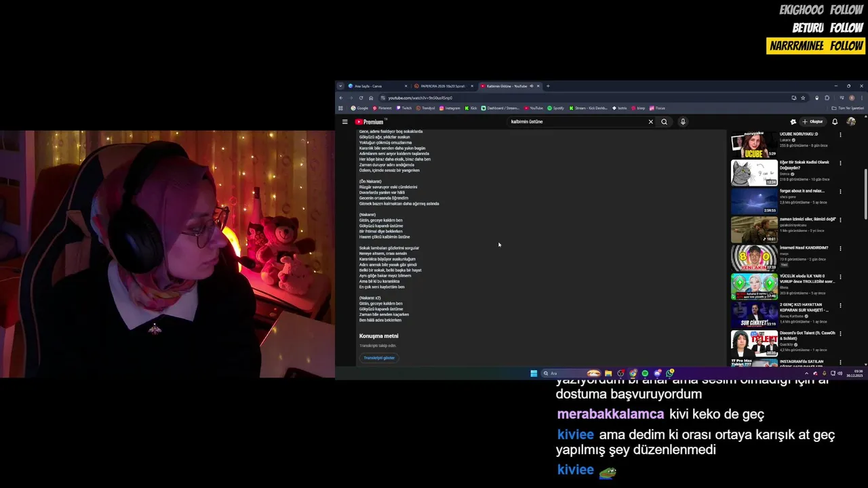
Task: Clear the YouTube search box text
Action: coord(650,122)
